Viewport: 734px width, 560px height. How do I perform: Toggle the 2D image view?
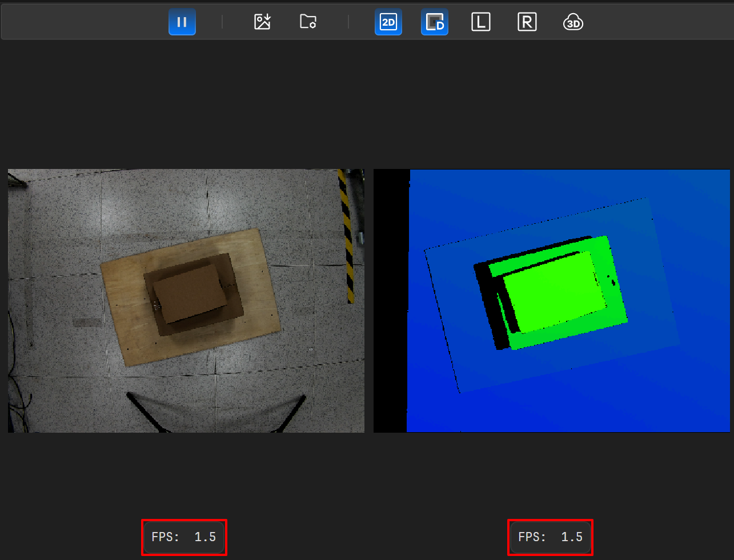(x=388, y=22)
